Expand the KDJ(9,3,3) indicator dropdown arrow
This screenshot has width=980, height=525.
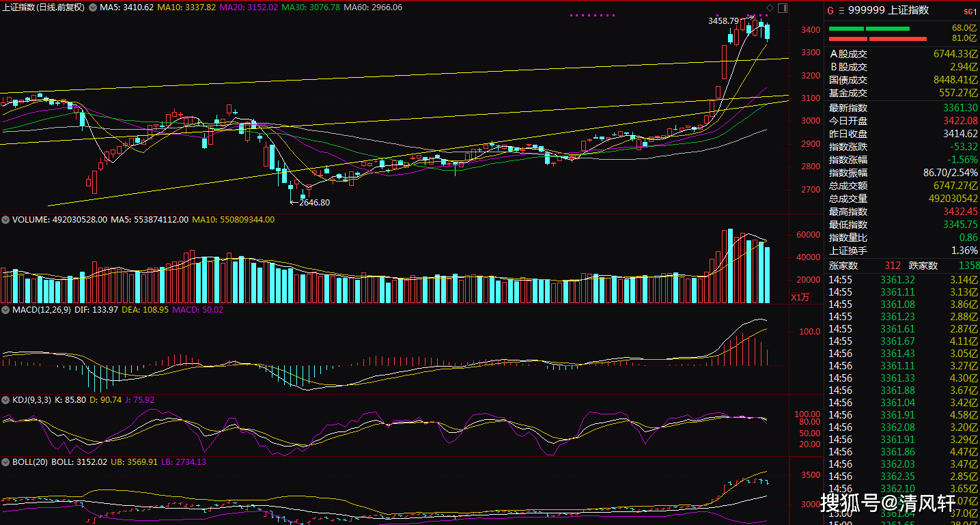pyautogui.click(x=6, y=400)
